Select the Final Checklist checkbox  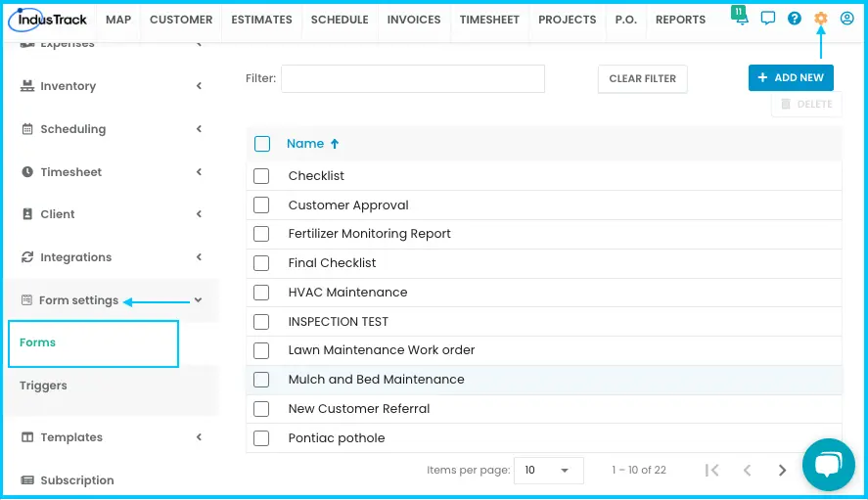point(261,263)
